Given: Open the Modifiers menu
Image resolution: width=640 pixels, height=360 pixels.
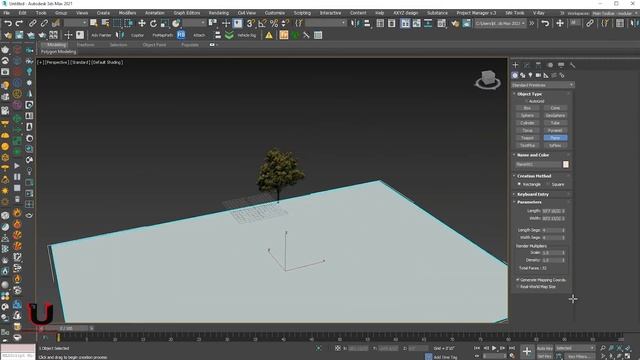Looking at the screenshot, I should [127, 13].
